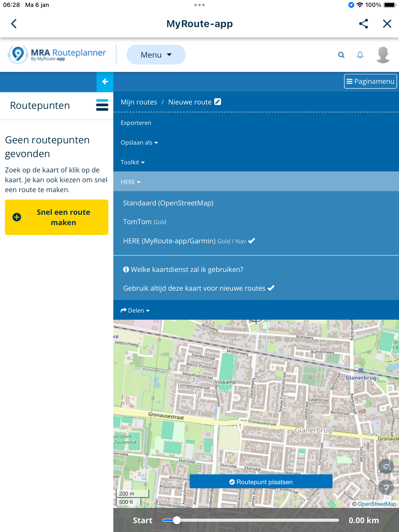Select Standaard (OpenStreetMap) map
Image resolution: width=399 pixels, height=532 pixels.
click(168, 203)
